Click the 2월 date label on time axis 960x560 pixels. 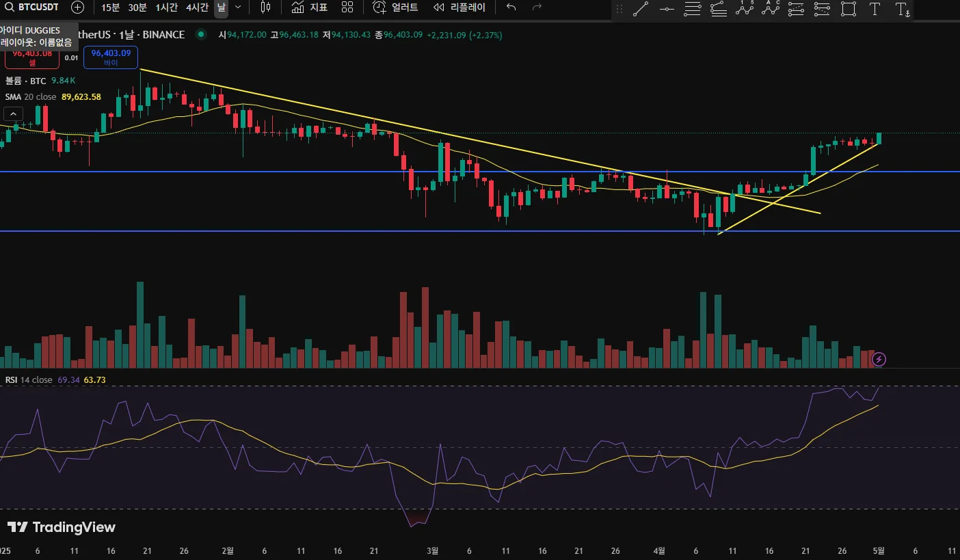[228, 550]
